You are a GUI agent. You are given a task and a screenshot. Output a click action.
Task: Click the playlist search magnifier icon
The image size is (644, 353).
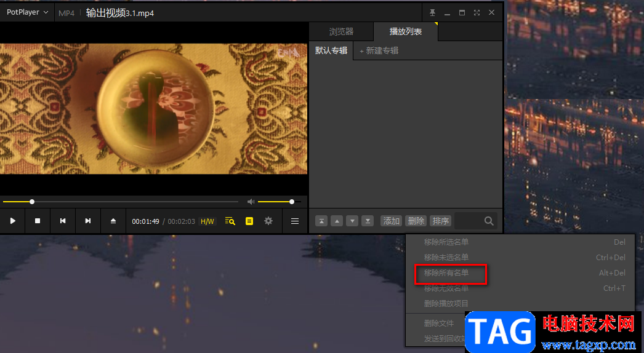click(489, 221)
